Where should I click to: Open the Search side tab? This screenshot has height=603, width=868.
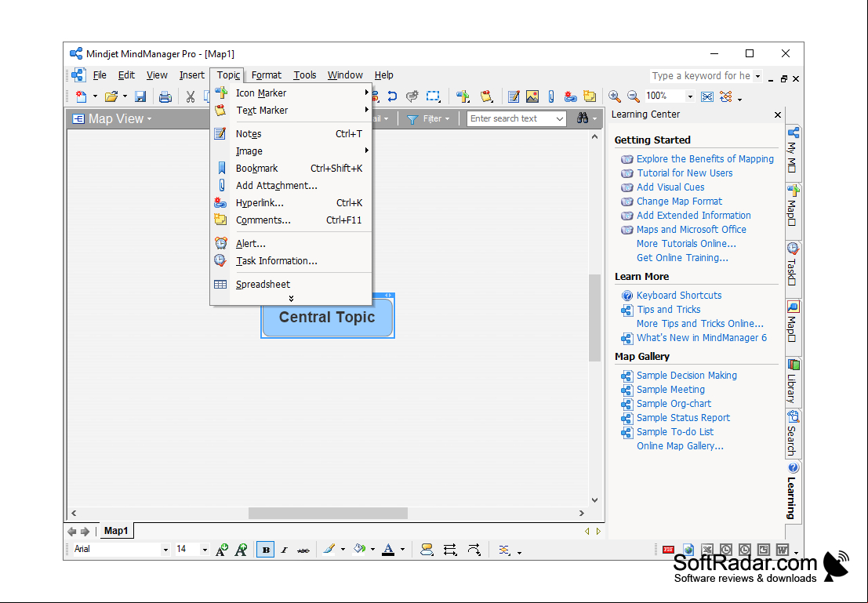pos(793,433)
